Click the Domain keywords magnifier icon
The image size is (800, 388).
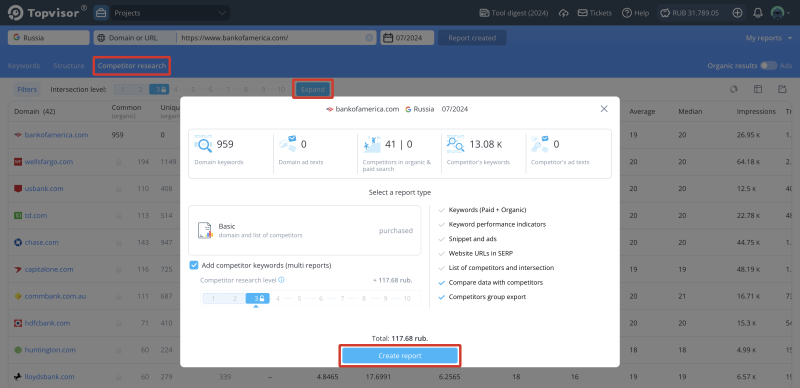point(203,144)
